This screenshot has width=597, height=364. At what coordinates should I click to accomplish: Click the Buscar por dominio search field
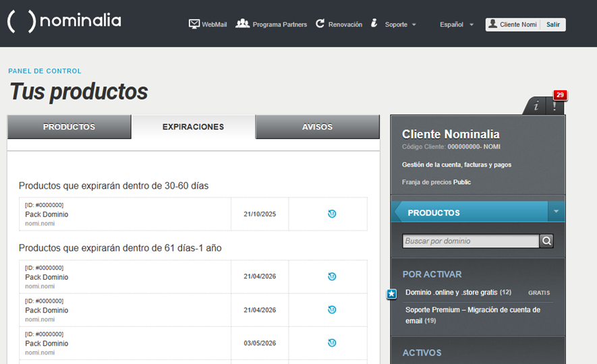pos(470,241)
